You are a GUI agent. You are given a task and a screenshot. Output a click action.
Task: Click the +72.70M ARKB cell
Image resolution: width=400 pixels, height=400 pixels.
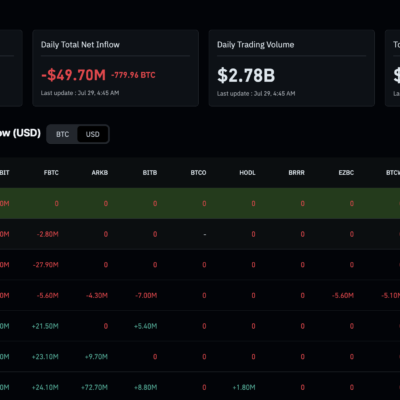(94, 387)
